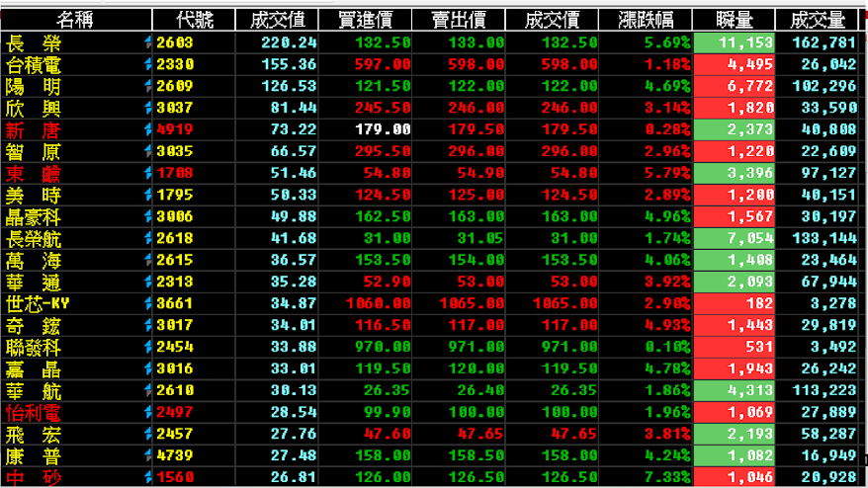Click the 7.33% change for 中砂
Screen dimensions: 868x488
coord(667,477)
